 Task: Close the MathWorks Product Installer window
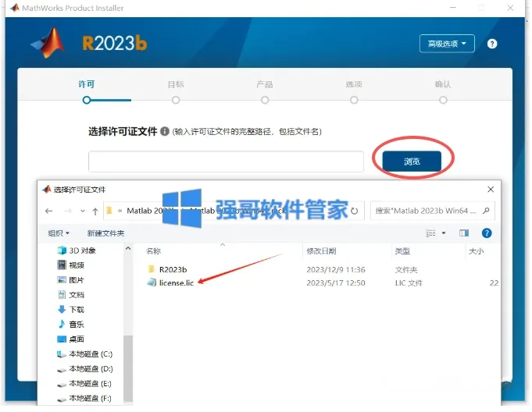click(510, 8)
